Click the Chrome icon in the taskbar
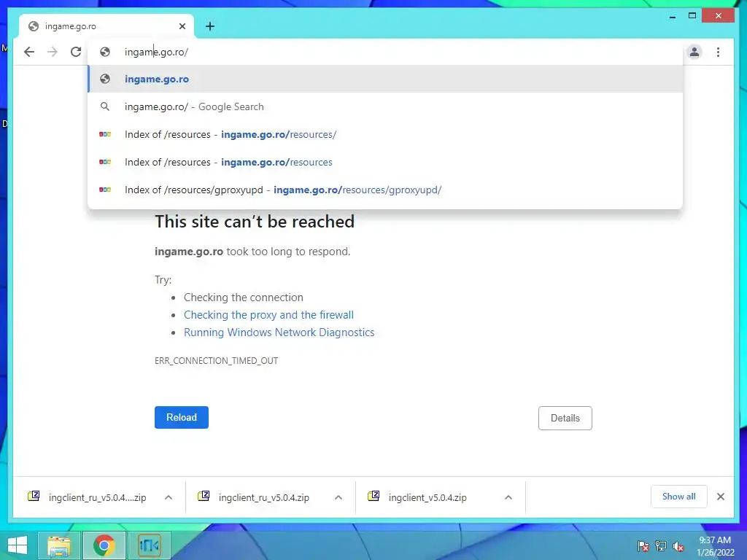747x560 pixels. [104, 545]
